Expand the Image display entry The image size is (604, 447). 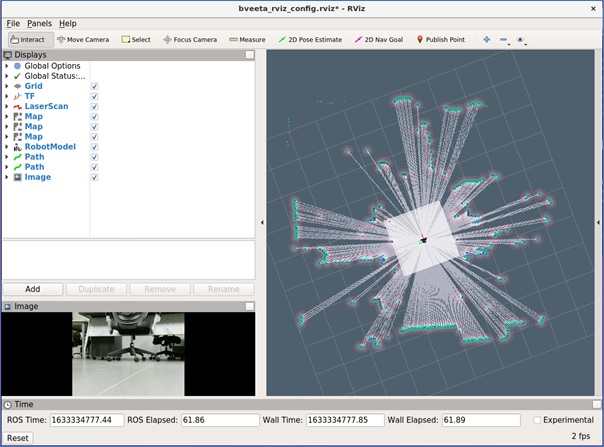tap(7, 177)
